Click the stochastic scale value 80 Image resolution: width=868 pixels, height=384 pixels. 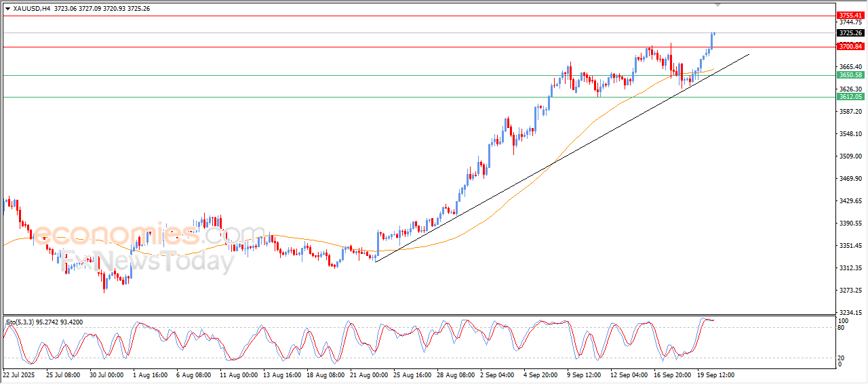click(x=842, y=328)
